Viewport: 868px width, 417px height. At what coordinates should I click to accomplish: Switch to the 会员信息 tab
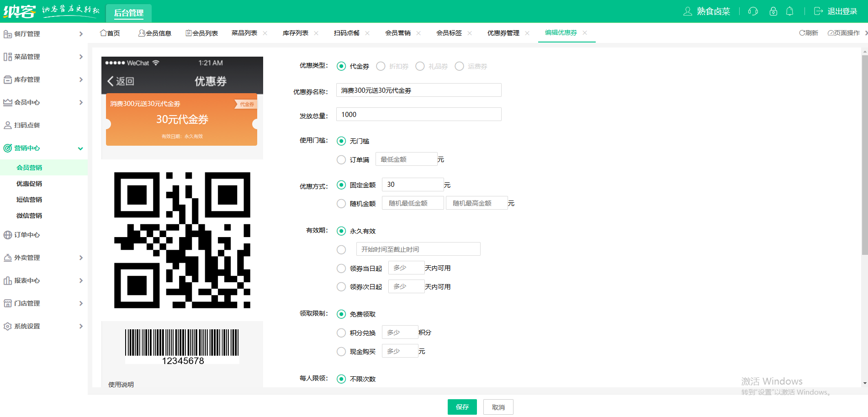tap(155, 33)
